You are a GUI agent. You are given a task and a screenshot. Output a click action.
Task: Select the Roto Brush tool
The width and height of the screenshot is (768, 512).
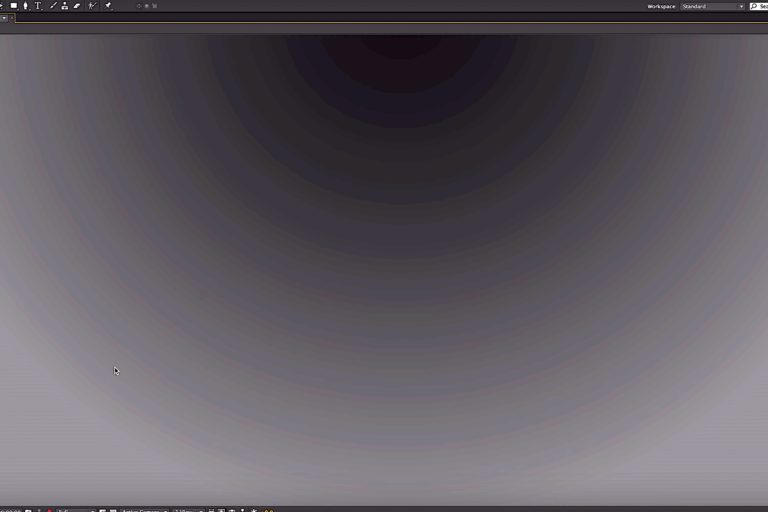point(92,6)
